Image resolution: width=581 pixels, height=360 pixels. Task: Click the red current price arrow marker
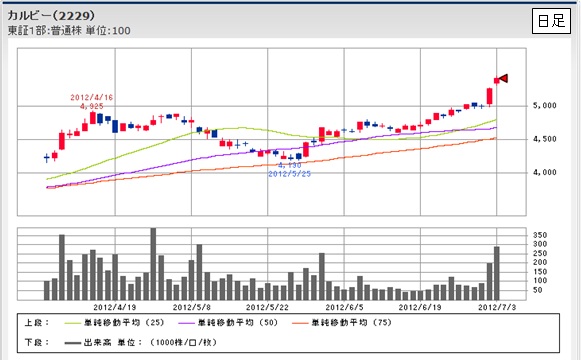[504, 78]
